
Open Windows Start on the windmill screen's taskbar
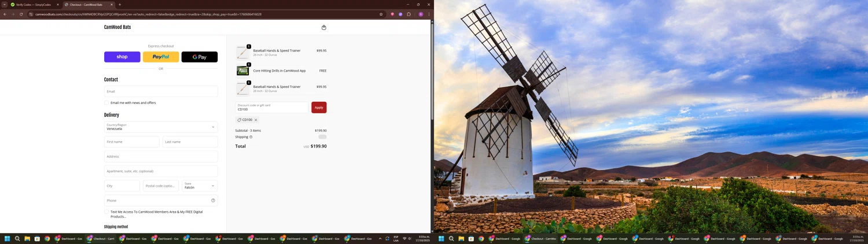pyautogui.click(x=442, y=238)
